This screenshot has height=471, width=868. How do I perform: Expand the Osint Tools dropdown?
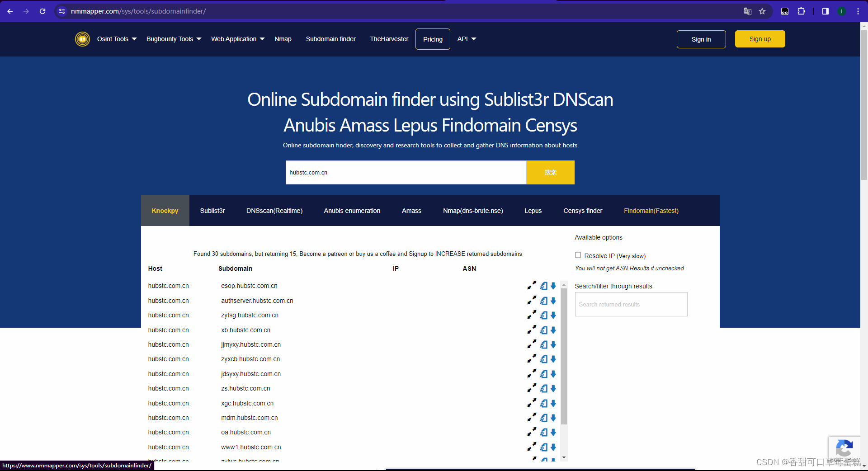[117, 39]
